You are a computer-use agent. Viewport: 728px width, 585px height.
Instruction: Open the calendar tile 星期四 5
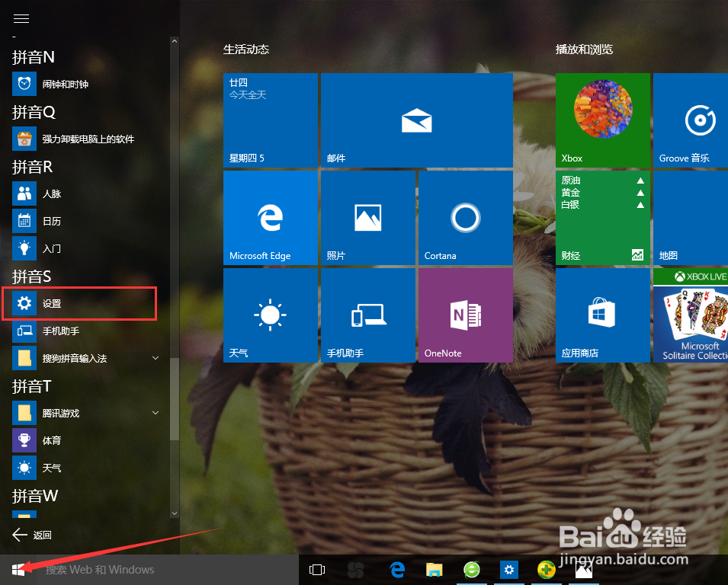click(271, 120)
